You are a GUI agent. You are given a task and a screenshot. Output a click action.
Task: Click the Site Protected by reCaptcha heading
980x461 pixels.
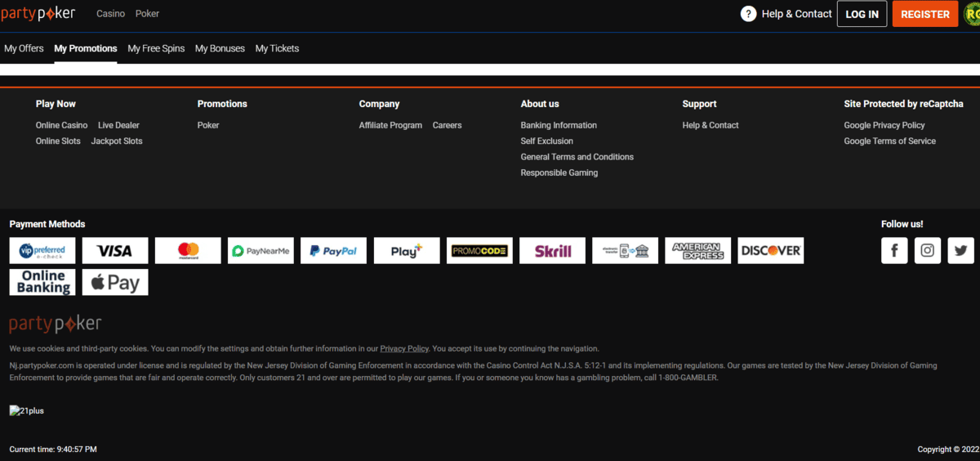[x=903, y=104]
